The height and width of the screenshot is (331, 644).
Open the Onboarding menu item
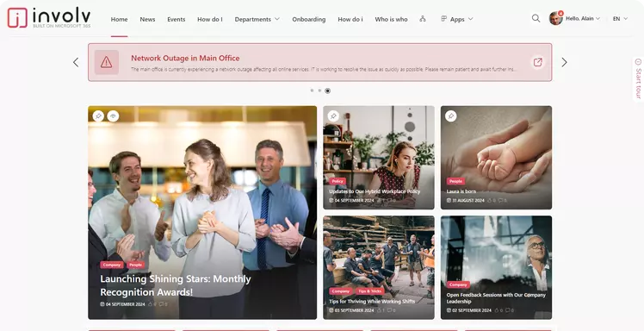[309, 19]
